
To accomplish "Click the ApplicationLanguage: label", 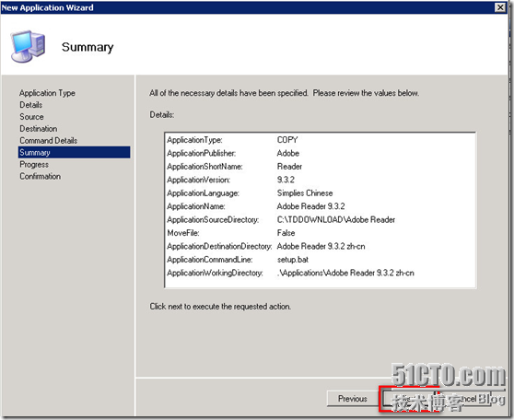I will (203, 193).
